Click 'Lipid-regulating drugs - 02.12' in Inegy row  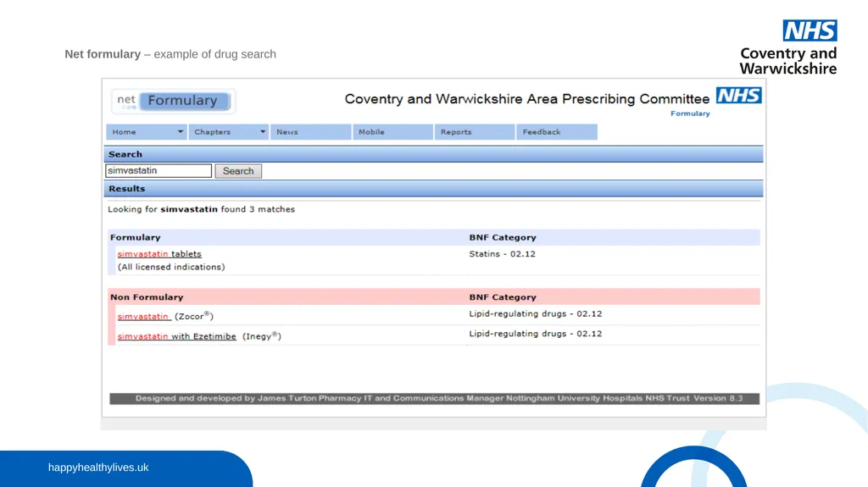(536, 334)
